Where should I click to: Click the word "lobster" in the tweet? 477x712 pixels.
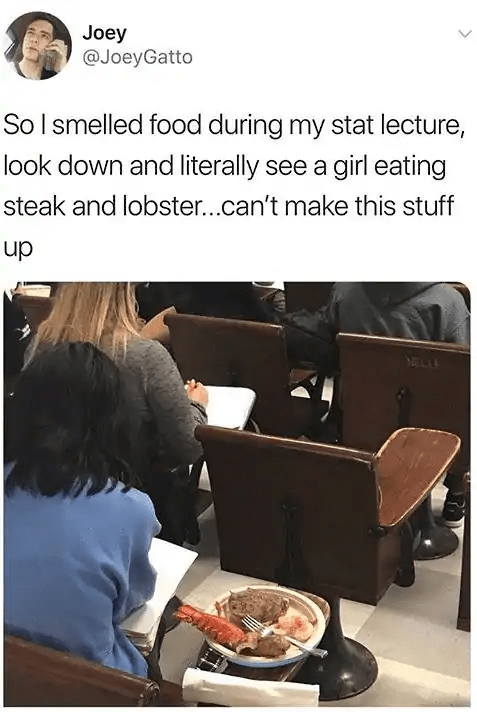[155, 206]
